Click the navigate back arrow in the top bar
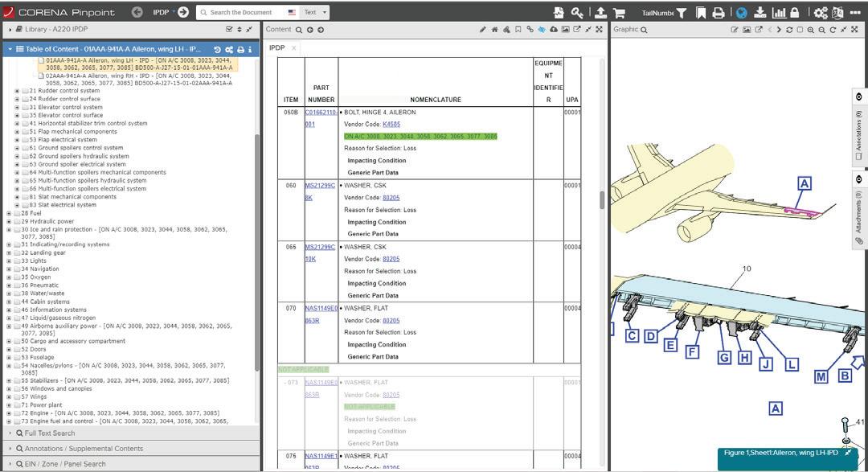 137,11
